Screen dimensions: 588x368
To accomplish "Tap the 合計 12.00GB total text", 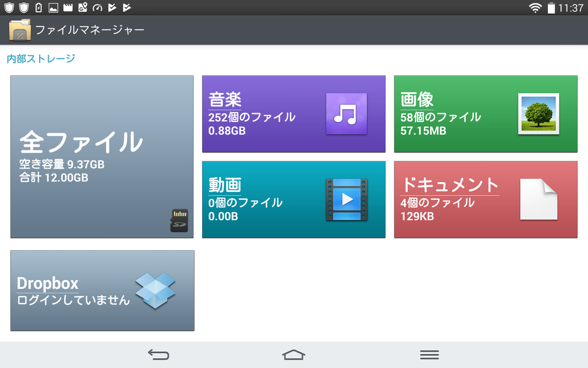I will point(53,177).
